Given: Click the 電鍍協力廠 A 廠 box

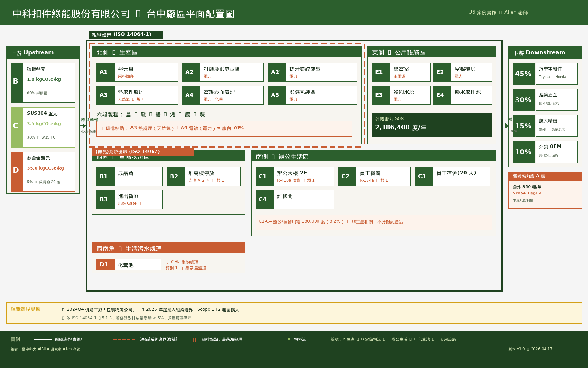Looking at the screenshot, I should pyautogui.click(x=545, y=190).
